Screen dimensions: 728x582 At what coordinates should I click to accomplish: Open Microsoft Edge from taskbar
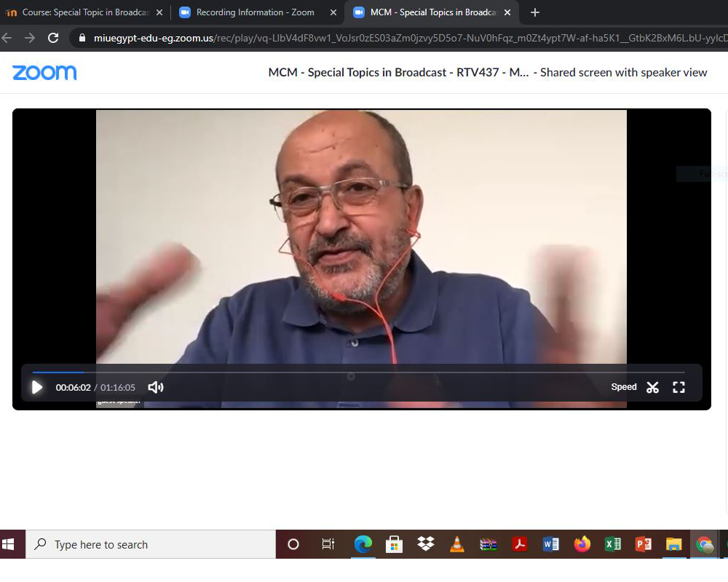tap(363, 544)
